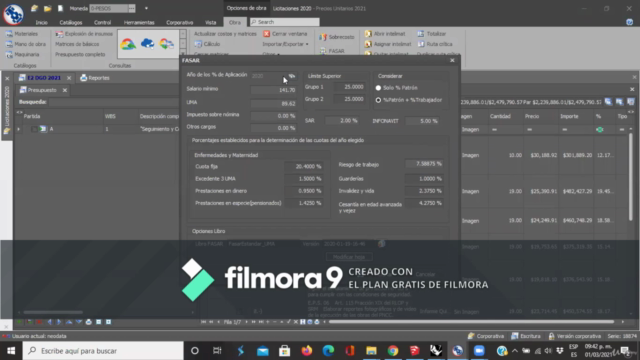
Task: Select %Patrón + %Trabajador option
Action: 378,100
